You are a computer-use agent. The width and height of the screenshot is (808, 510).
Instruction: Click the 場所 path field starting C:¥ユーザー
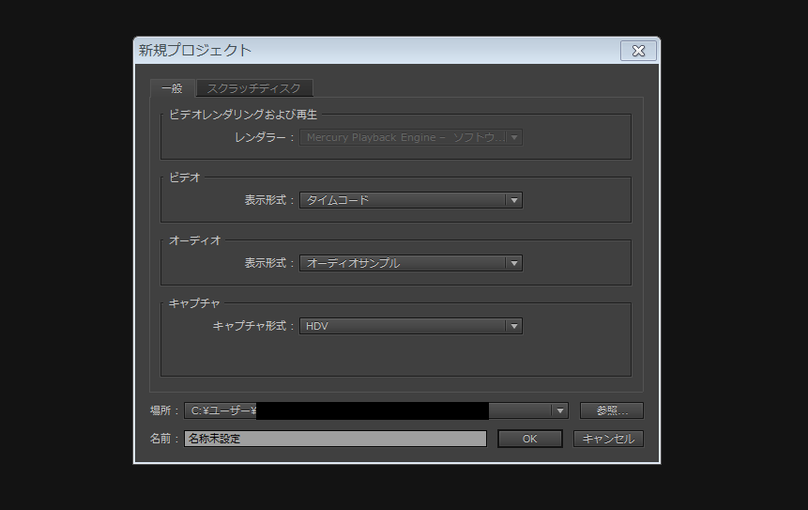pos(367,411)
